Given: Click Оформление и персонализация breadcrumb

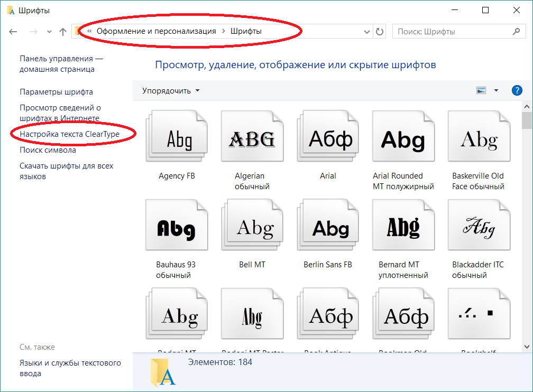Looking at the screenshot, I should click(x=156, y=31).
